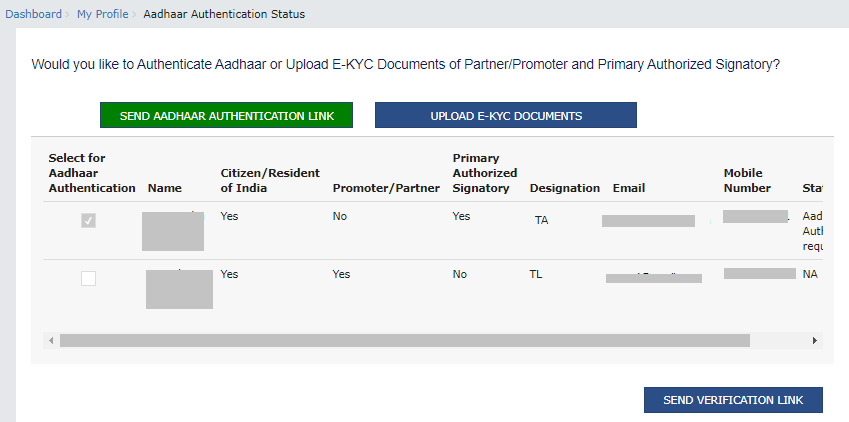Click the Send Aadhaar Authentication Link button
Screen dimensions: 849x422
tap(227, 116)
